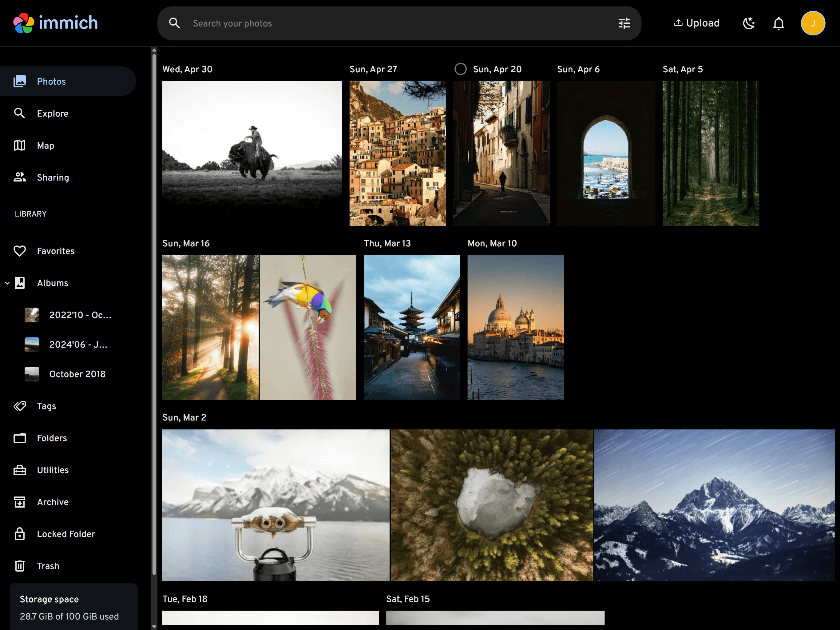The width and height of the screenshot is (840, 630).
Task: Open Explore in the sidebar
Action: pyautogui.click(x=68, y=113)
